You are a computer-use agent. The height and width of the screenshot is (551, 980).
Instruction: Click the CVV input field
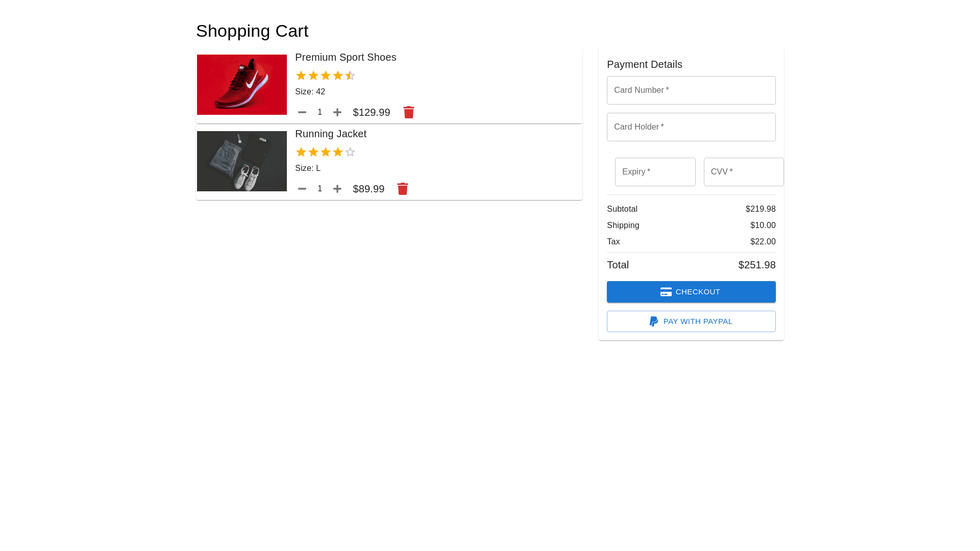pyautogui.click(x=743, y=172)
